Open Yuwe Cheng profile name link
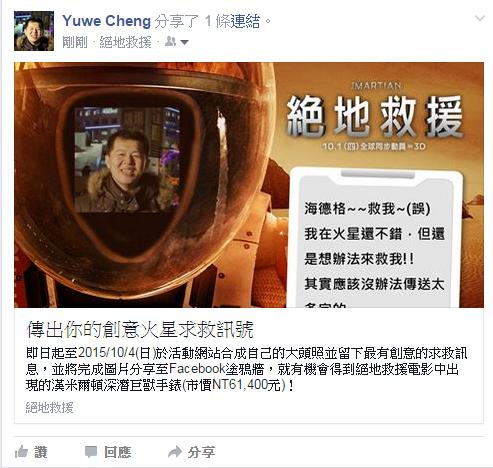 click(106, 21)
